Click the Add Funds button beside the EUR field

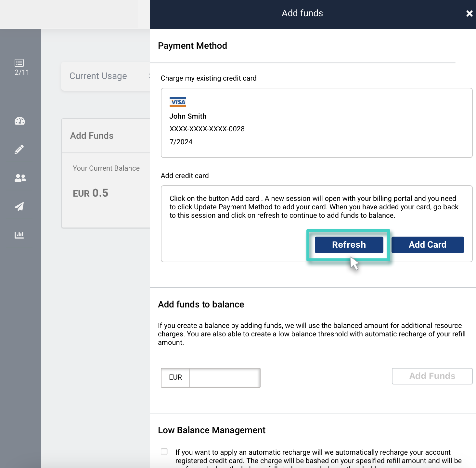pos(432,376)
